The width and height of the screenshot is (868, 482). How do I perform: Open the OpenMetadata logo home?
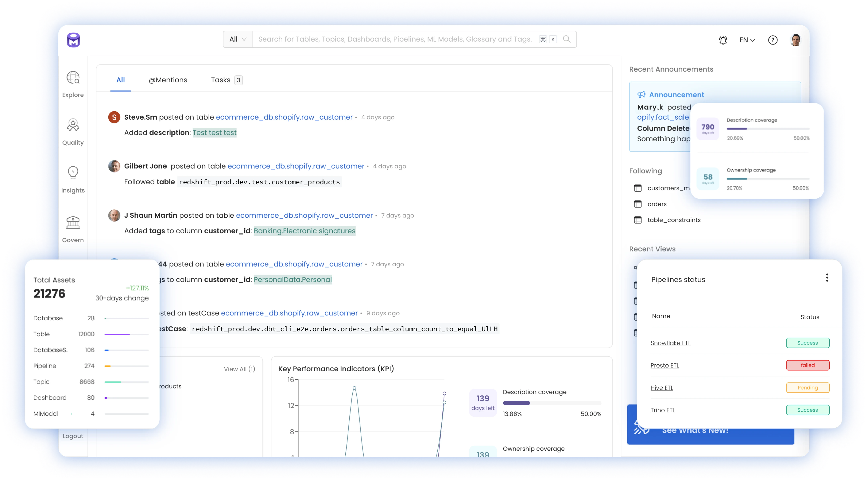click(73, 40)
